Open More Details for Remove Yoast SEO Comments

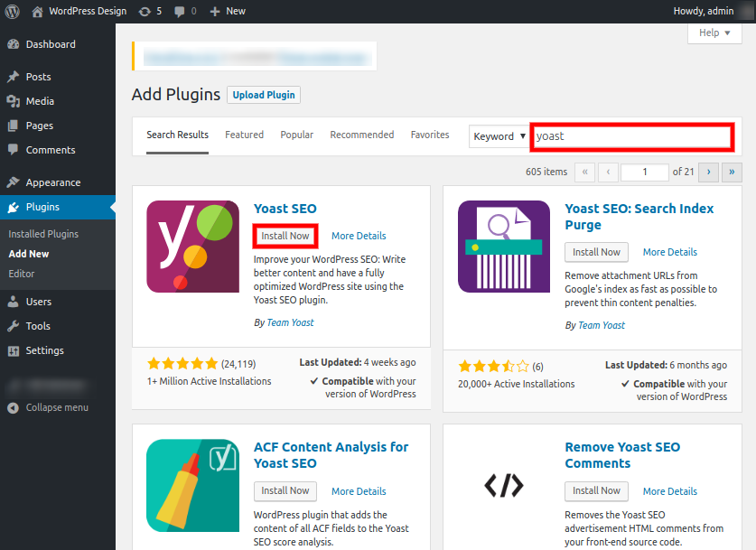tap(670, 491)
